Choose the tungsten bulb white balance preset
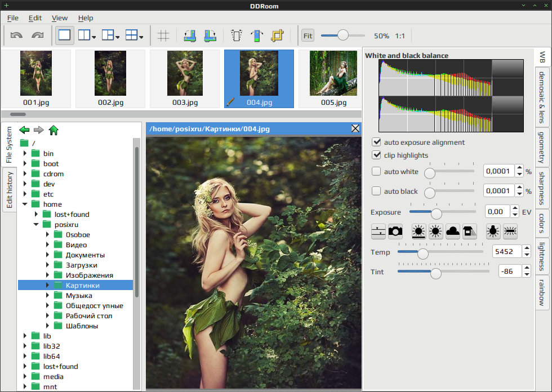 click(x=493, y=231)
